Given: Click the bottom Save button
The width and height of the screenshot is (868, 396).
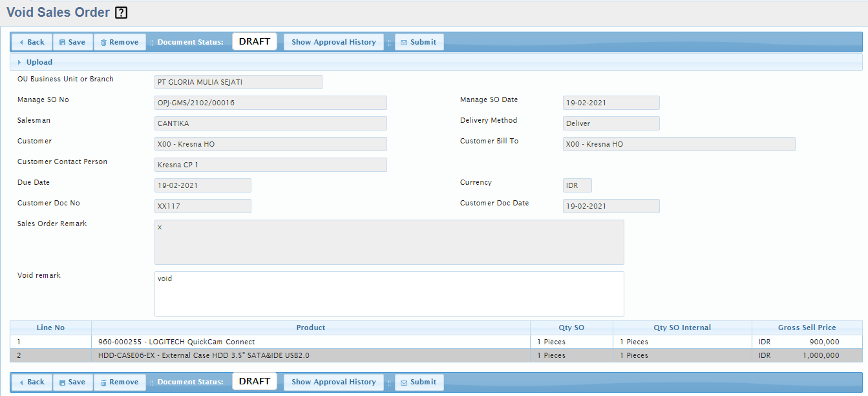Looking at the screenshot, I should pos(72,382).
